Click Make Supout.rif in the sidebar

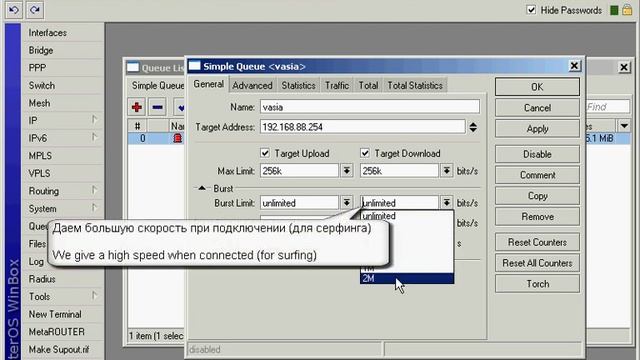point(63,349)
